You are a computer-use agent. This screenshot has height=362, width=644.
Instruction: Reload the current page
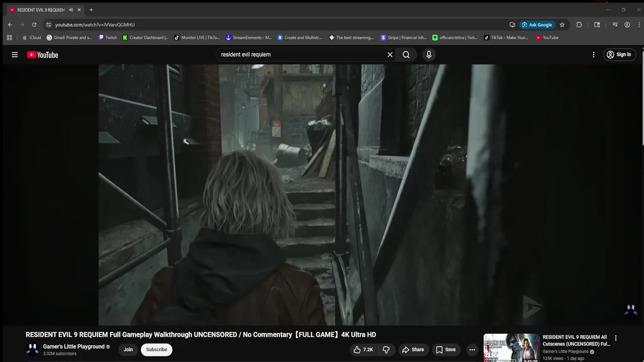34,25
